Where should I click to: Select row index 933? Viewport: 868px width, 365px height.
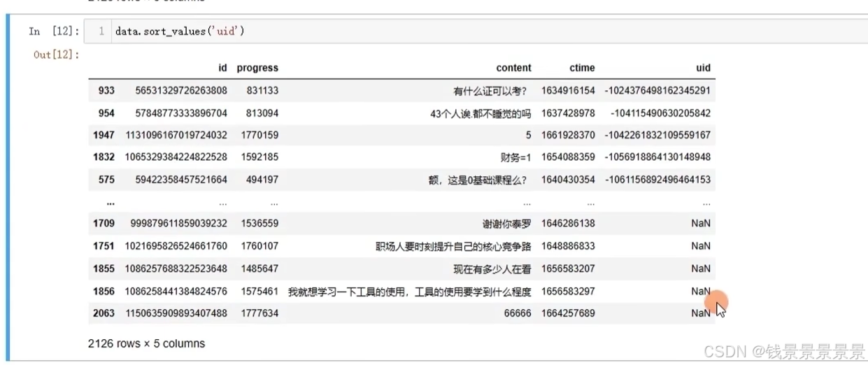click(106, 91)
